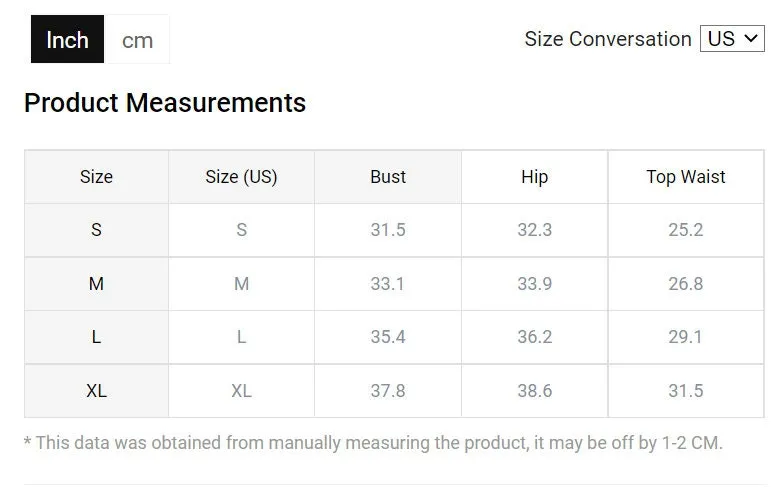The height and width of the screenshot is (495, 776).
Task: Click the Size Conversation label
Action: click(x=608, y=39)
